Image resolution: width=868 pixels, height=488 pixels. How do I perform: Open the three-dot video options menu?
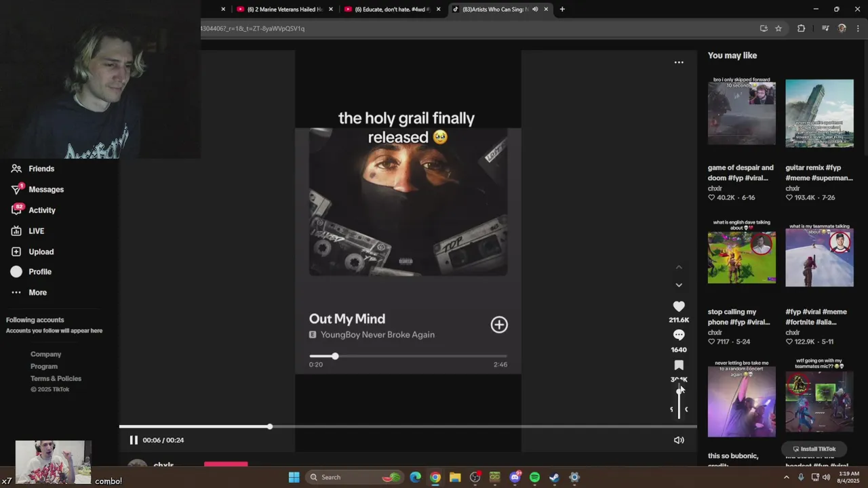(x=679, y=62)
